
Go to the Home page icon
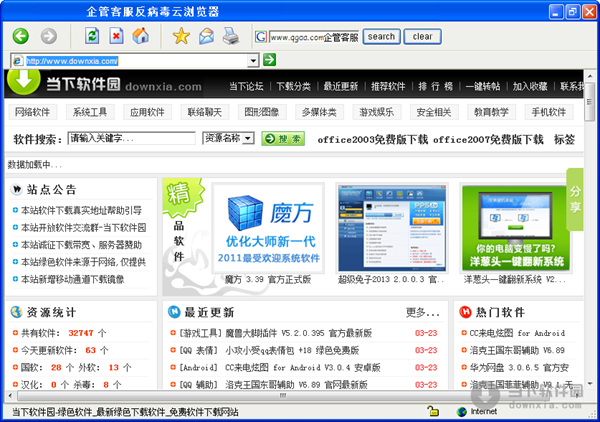coord(141,36)
